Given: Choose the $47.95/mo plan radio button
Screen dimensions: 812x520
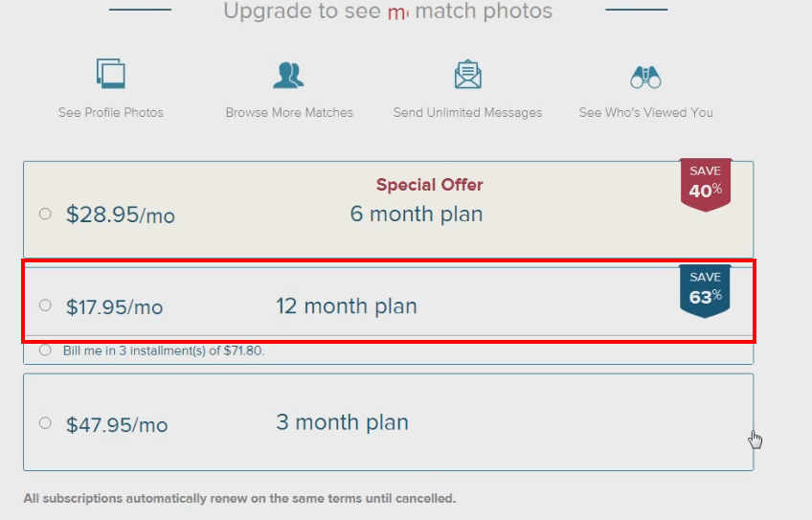Looking at the screenshot, I should click(45, 423).
